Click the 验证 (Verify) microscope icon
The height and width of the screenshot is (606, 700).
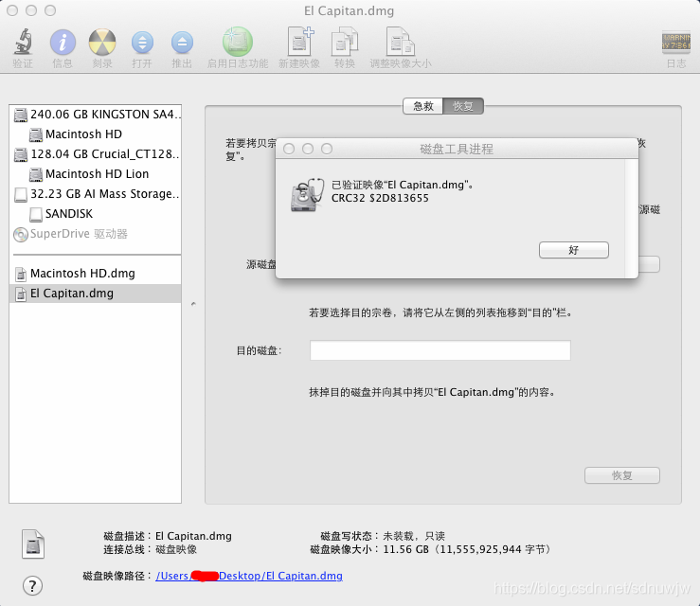(23, 42)
